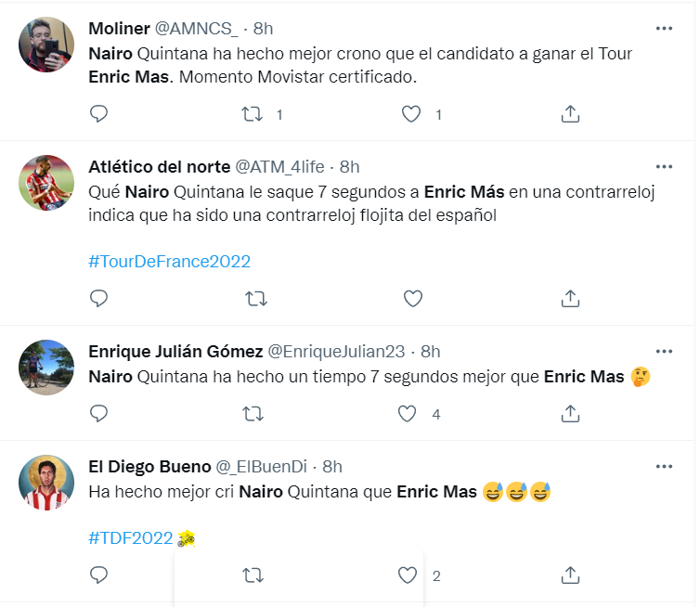Retweet El Diego Bueno's tweet

point(253,575)
